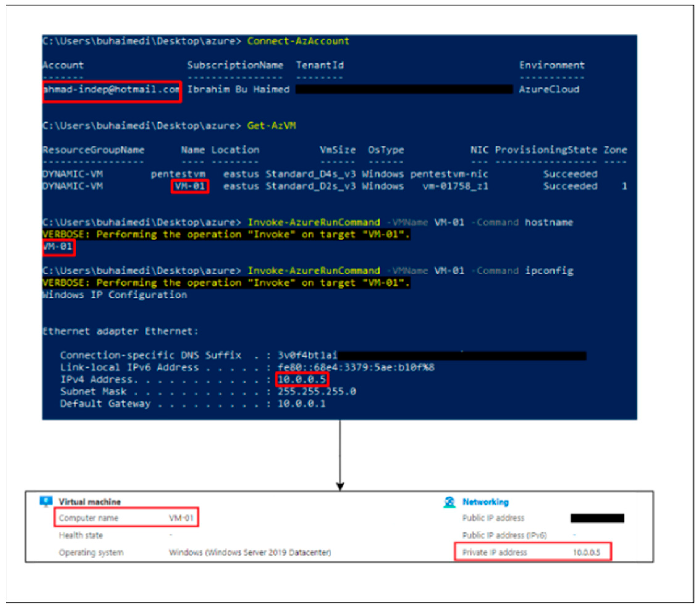Click the Virtual machine heading
Image resolution: width=700 pixels, height=609 pixels.
pos(89,502)
